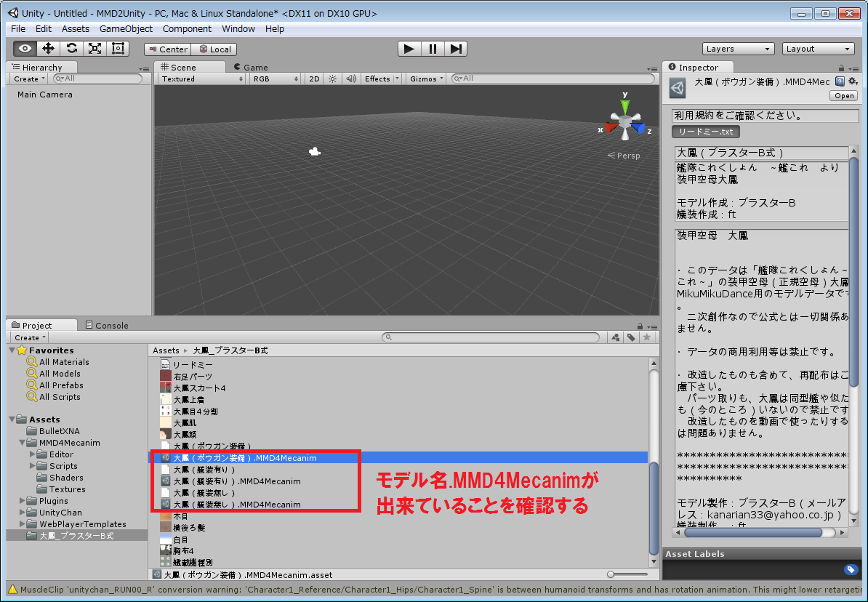Open the Help menu

tap(275, 29)
